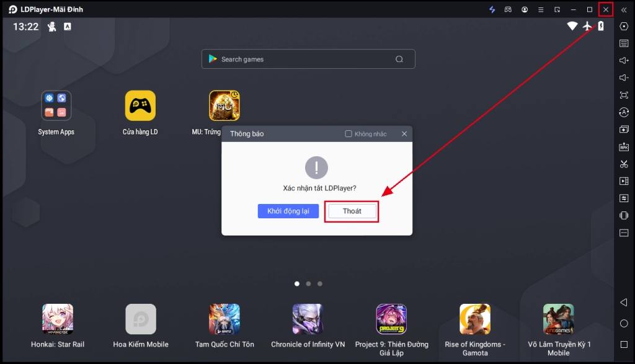Image resolution: width=635 pixels, height=364 pixels.
Task: Click the magnifier icon in the search bar
Action: tap(399, 59)
